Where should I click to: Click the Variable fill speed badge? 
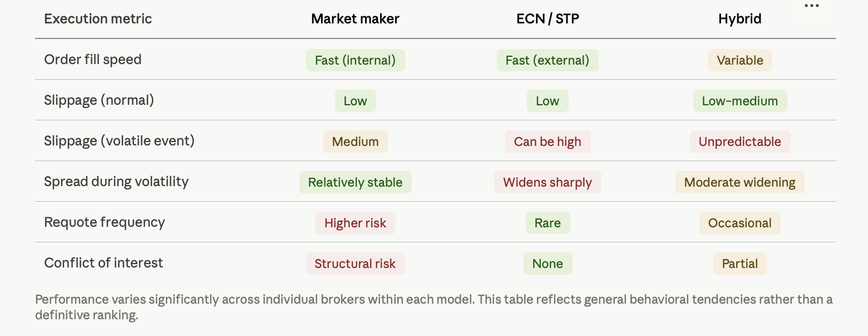click(x=739, y=60)
